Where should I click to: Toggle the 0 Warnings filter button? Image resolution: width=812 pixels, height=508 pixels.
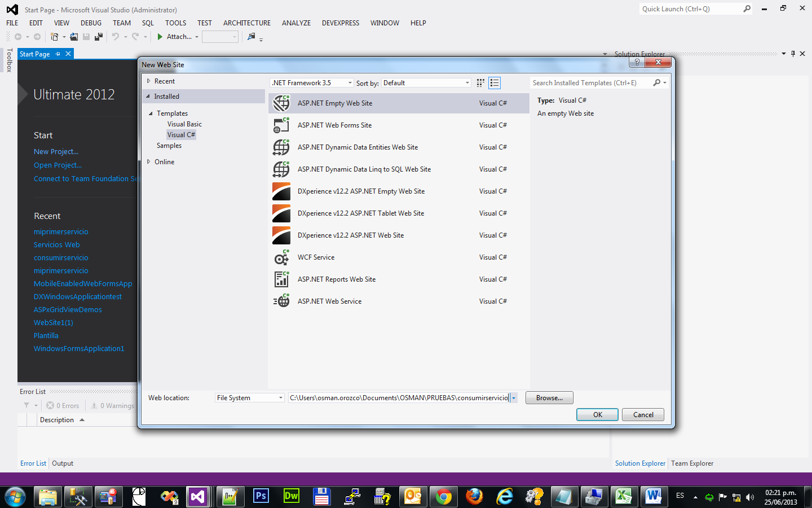coord(112,406)
